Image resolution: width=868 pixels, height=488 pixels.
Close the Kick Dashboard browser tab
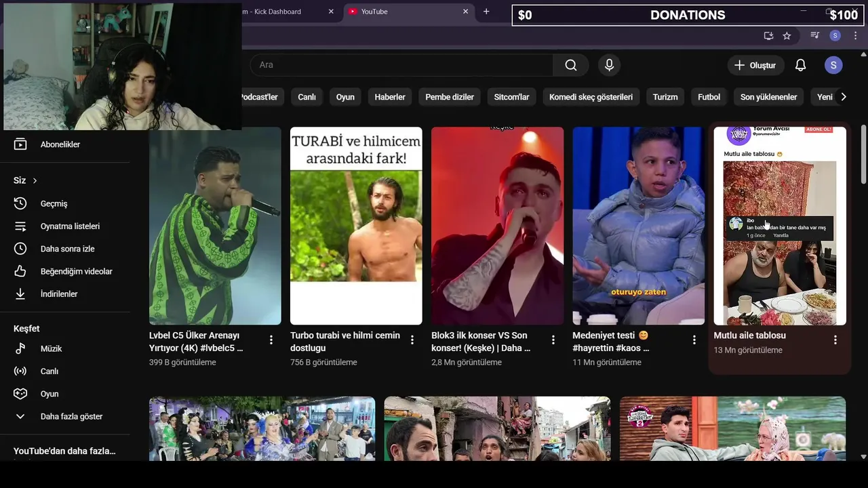point(331,12)
